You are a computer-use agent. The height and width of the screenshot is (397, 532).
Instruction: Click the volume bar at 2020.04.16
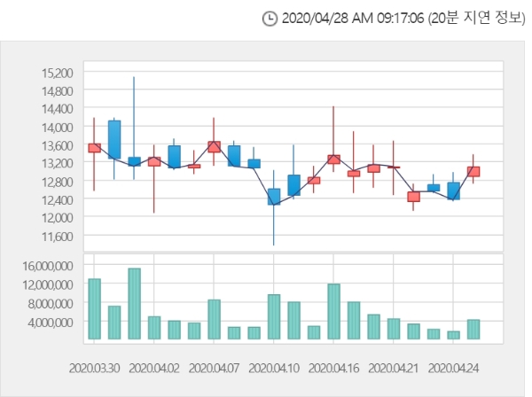pos(334,312)
